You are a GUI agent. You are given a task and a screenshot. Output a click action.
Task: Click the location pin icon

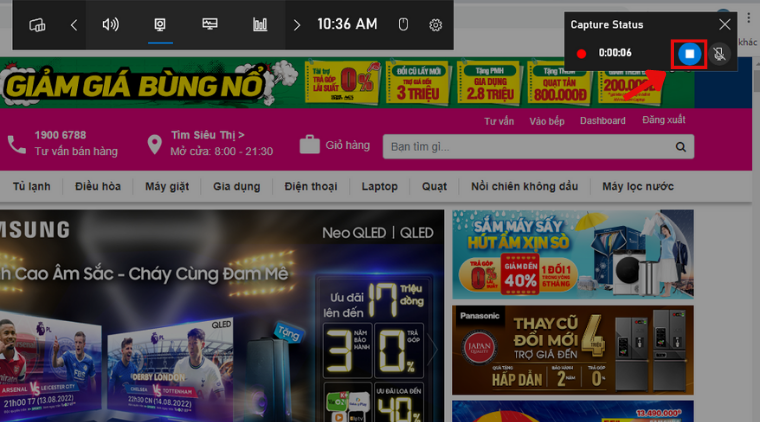[x=154, y=144]
